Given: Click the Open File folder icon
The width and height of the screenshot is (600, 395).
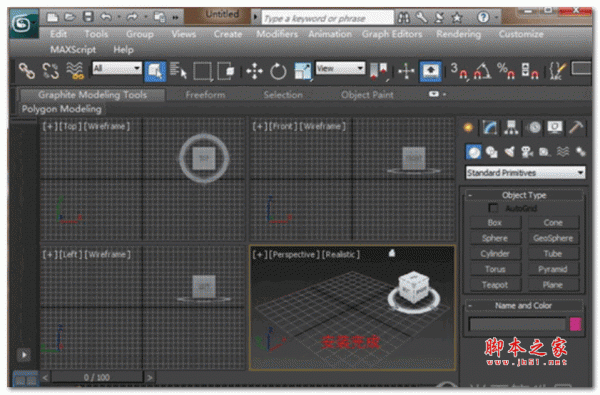Looking at the screenshot, I should [x=69, y=17].
